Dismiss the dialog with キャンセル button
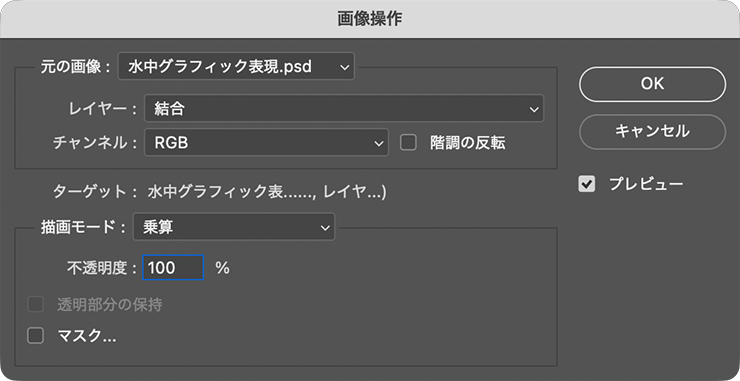This screenshot has height=381, width=740. point(652,131)
